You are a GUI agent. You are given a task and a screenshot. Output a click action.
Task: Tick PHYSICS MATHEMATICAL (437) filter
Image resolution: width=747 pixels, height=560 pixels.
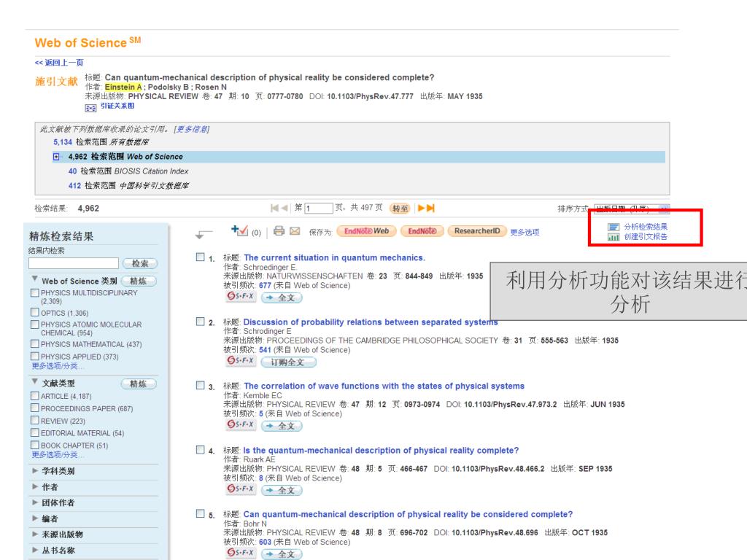click(x=35, y=344)
